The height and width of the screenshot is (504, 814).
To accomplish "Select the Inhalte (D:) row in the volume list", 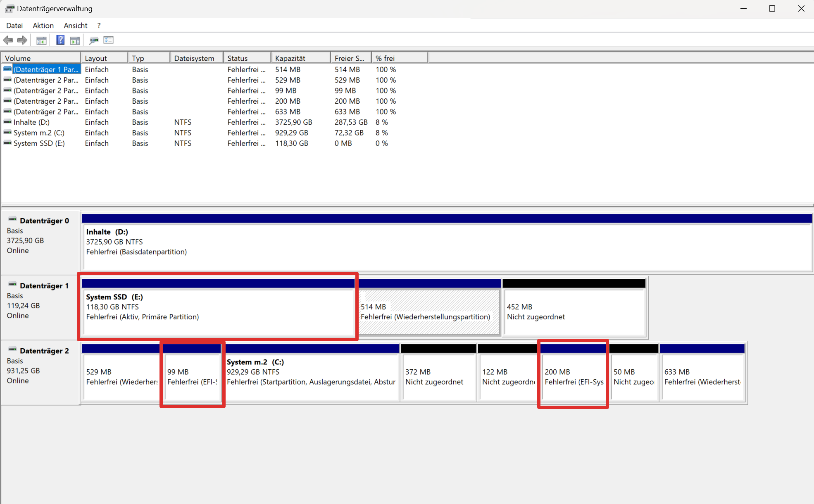I will tap(31, 122).
